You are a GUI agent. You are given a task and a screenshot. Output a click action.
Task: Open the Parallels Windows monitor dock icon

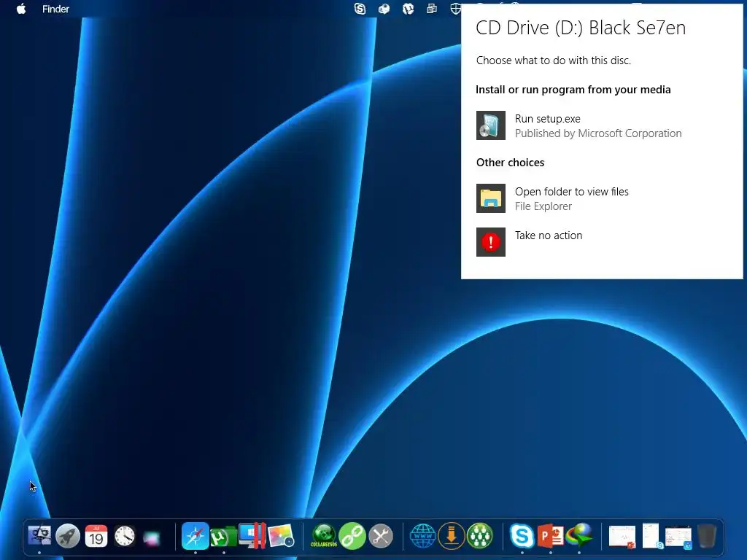pos(252,536)
